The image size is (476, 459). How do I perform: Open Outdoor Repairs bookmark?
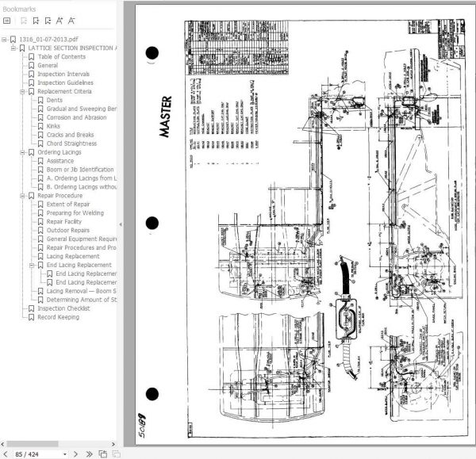click(x=68, y=230)
